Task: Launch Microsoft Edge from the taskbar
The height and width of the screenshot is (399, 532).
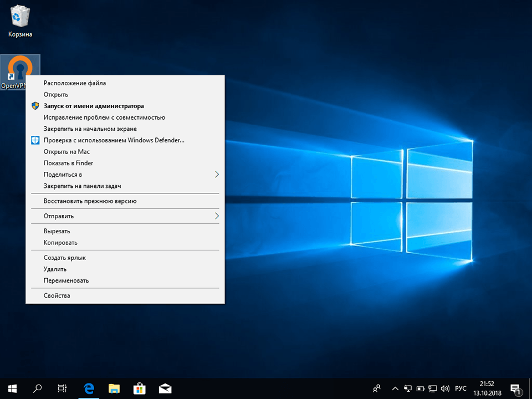Action: pos(89,388)
